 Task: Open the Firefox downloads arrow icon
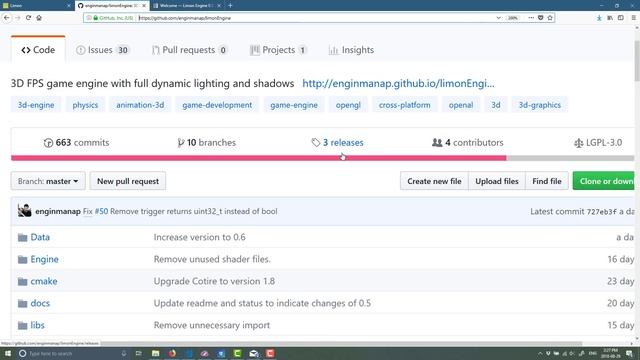pos(599,18)
